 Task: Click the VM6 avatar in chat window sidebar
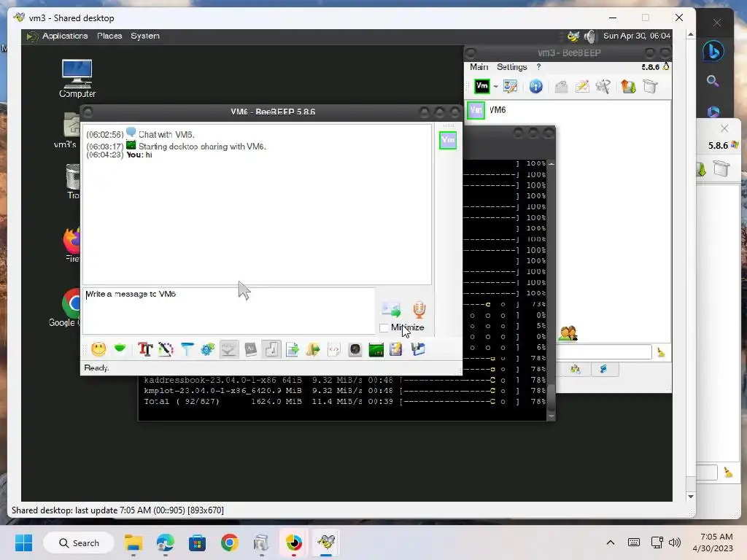[448, 140]
